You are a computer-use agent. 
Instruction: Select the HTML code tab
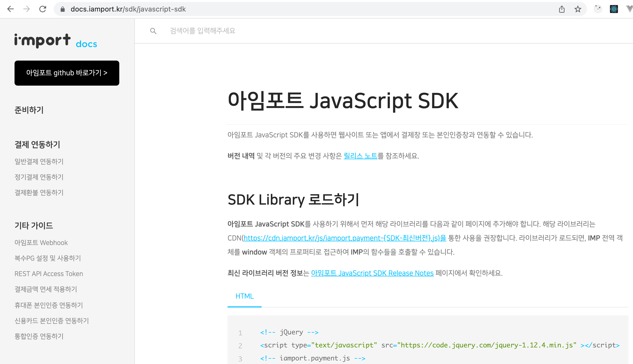click(x=245, y=296)
